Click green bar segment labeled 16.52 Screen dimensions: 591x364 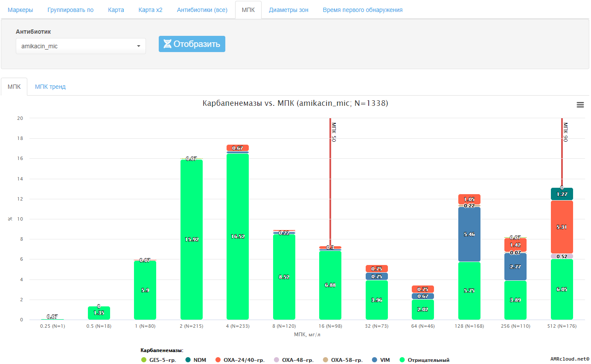pyautogui.click(x=238, y=236)
